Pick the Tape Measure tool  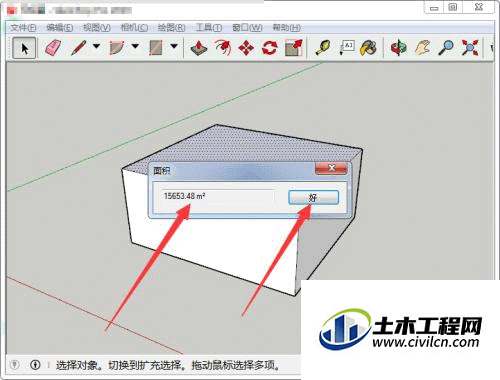(323, 48)
